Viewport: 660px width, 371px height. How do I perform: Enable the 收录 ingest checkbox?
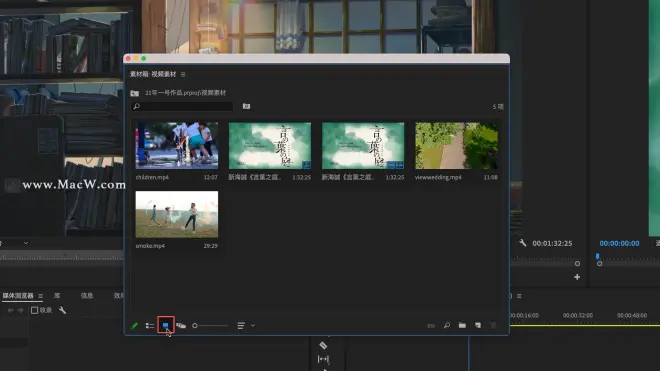[35, 310]
